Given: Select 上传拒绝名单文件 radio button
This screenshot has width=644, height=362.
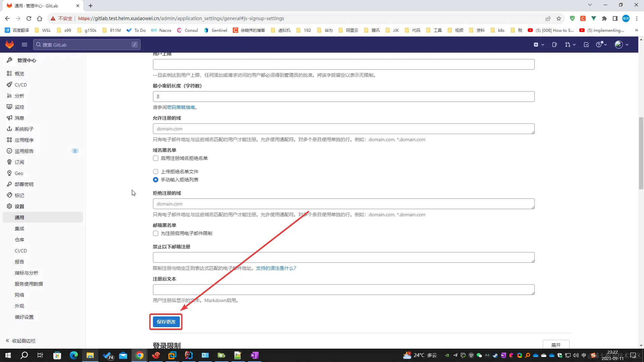Looking at the screenshot, I should coord(156,172).
